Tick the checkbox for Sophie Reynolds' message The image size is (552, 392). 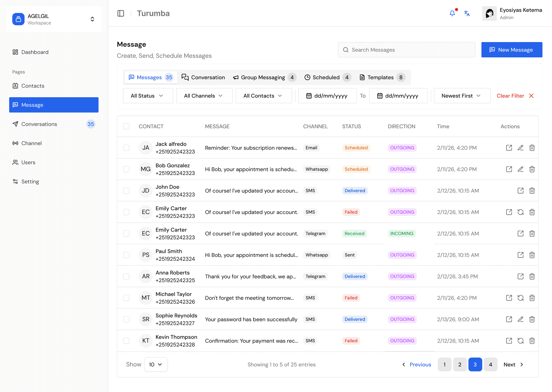click(126, 319)
